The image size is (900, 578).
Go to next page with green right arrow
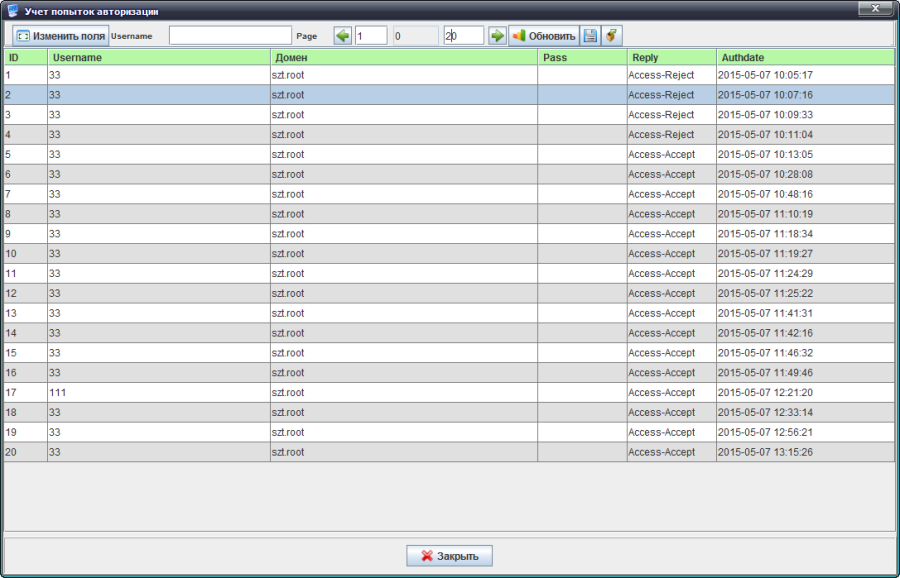tap(497, 36)
